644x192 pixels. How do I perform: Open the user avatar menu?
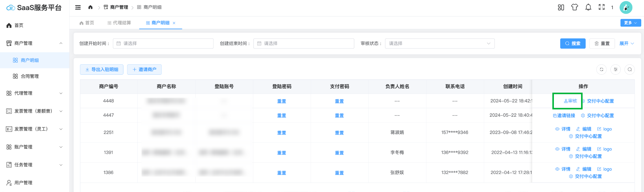coord(626,8)
